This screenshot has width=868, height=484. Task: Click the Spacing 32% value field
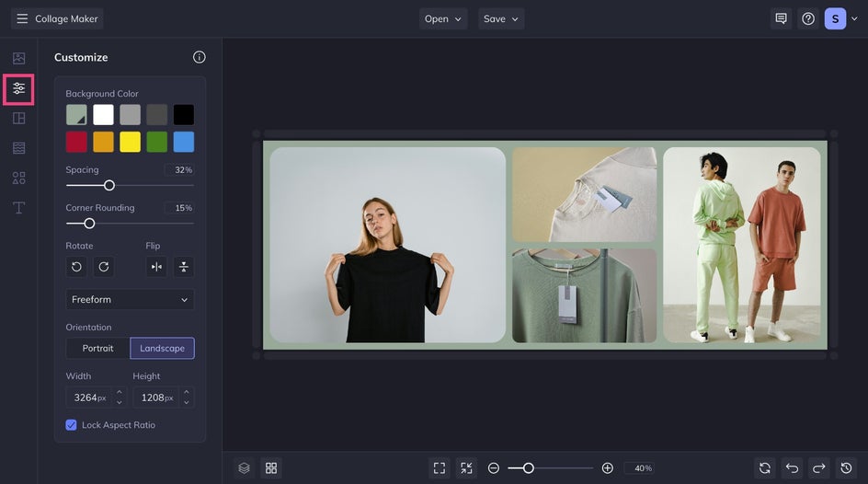(179, 170)
